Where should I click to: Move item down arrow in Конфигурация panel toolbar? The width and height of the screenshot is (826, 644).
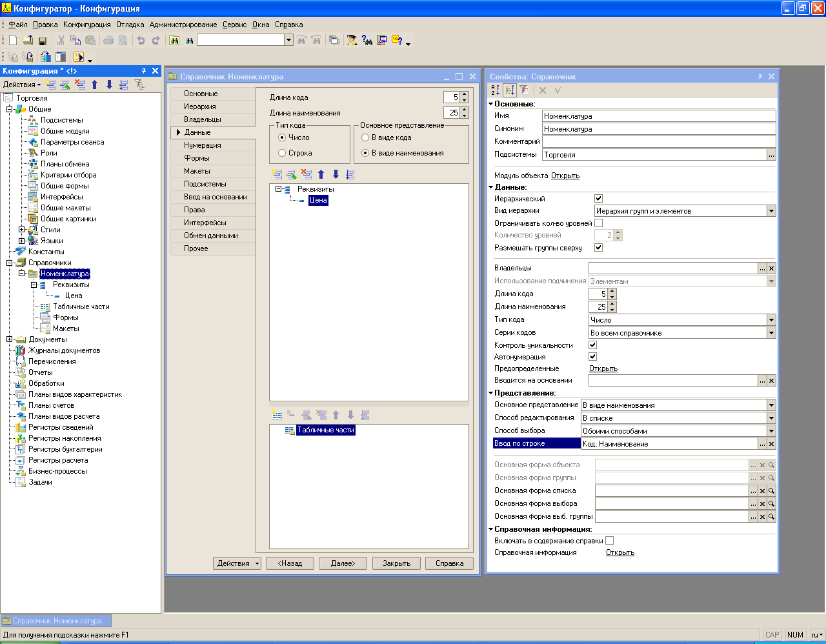(x=109, y=85)
